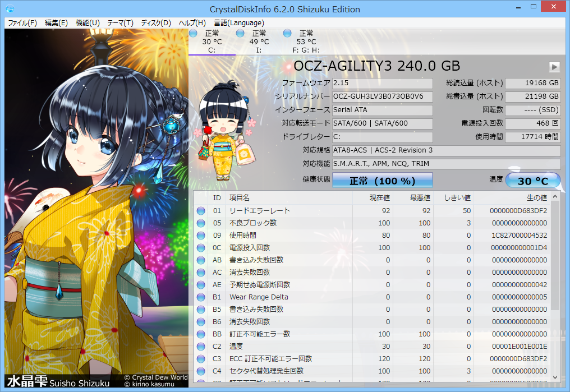Click the 現在値 column header

click(373, 198)
